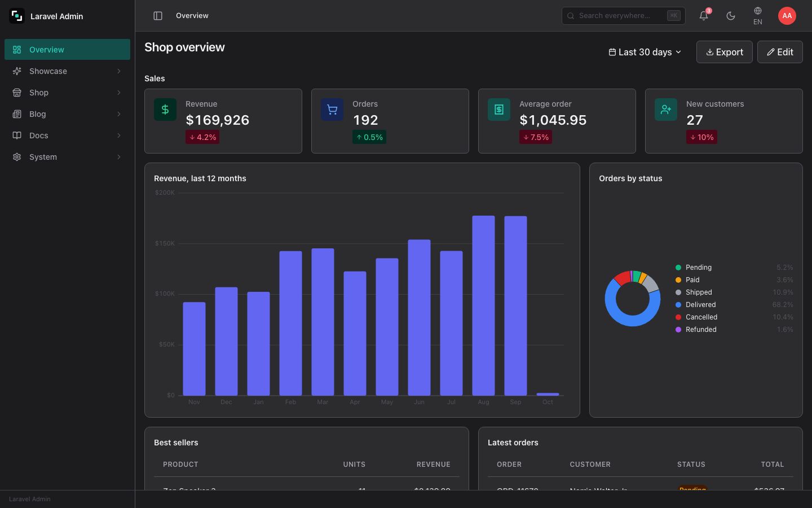Click the $1,045.95 average order value
Viewport: 812px width, 508px height.
click(553, 120)
